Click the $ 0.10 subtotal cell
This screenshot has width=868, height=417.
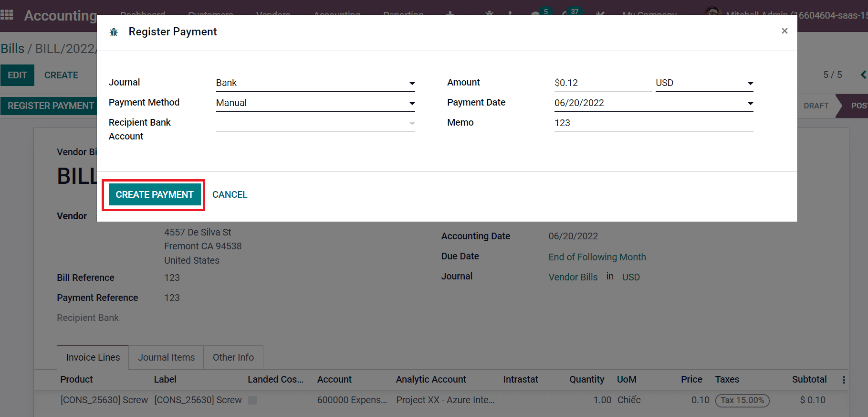point(813,400)
